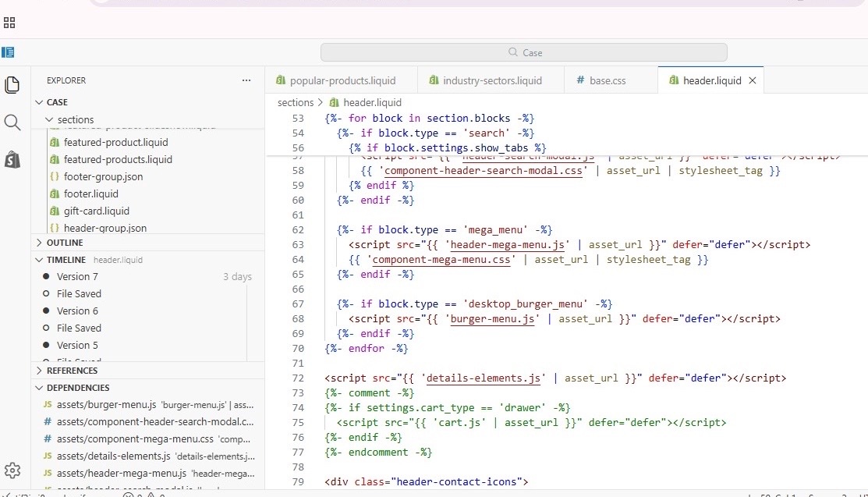
Task: Follow 'component-mega-menu.css' link on line 64
Action: pos(441,260)
